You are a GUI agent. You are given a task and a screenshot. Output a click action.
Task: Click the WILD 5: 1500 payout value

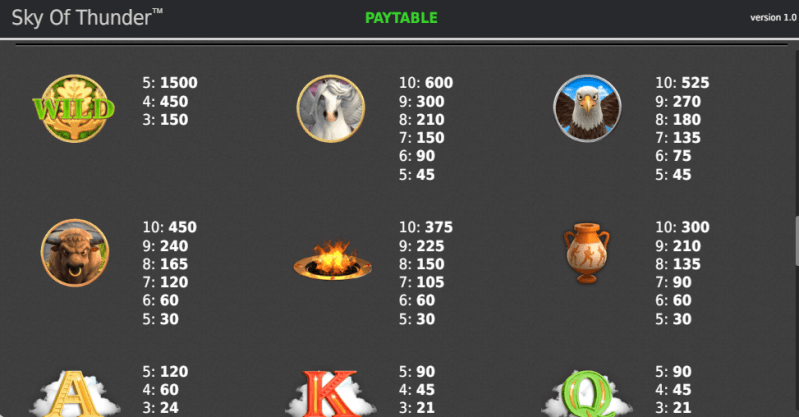click(x=170, y=83)
